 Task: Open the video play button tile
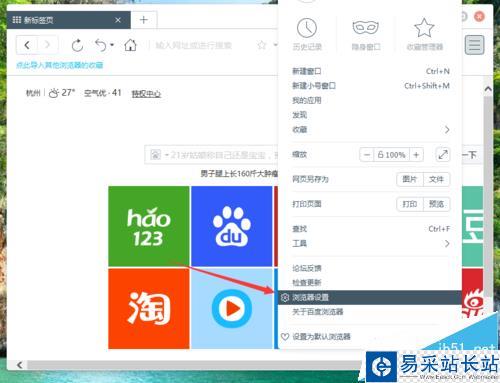point(232,309)
